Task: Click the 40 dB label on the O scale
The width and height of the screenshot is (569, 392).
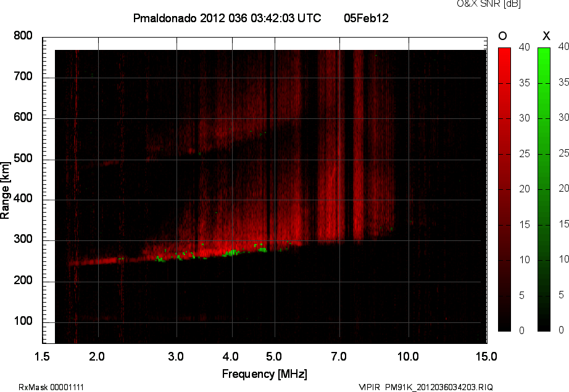Action: 524,47
